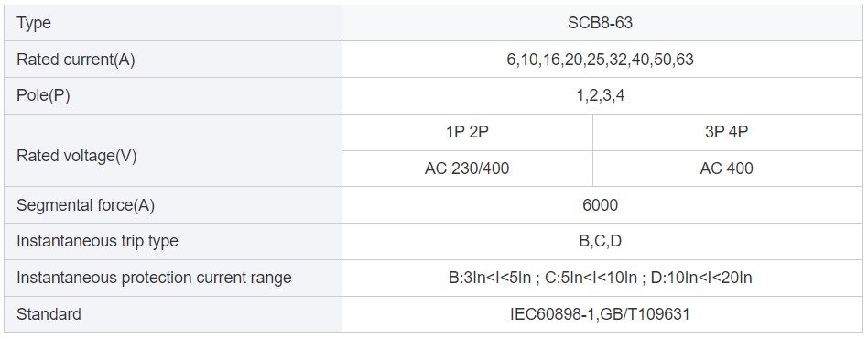Click the Type row label
This screenshot has height=339, width=868.
click(33, 23)
